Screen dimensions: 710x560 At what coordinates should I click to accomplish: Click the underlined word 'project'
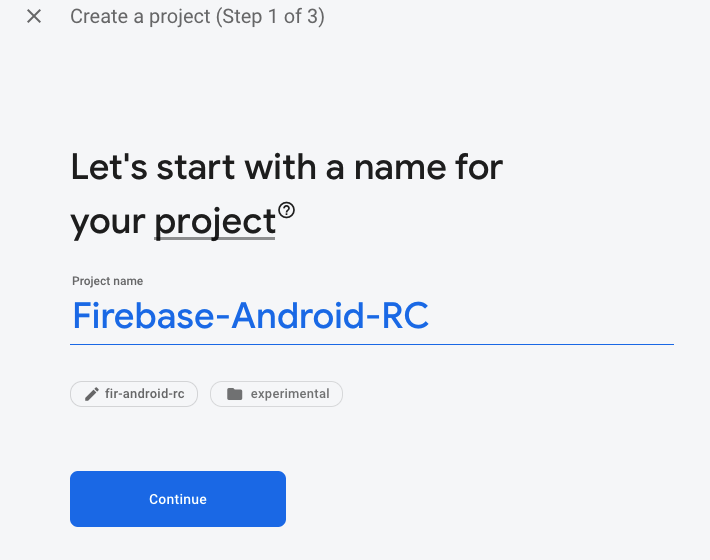click(214, 222)
